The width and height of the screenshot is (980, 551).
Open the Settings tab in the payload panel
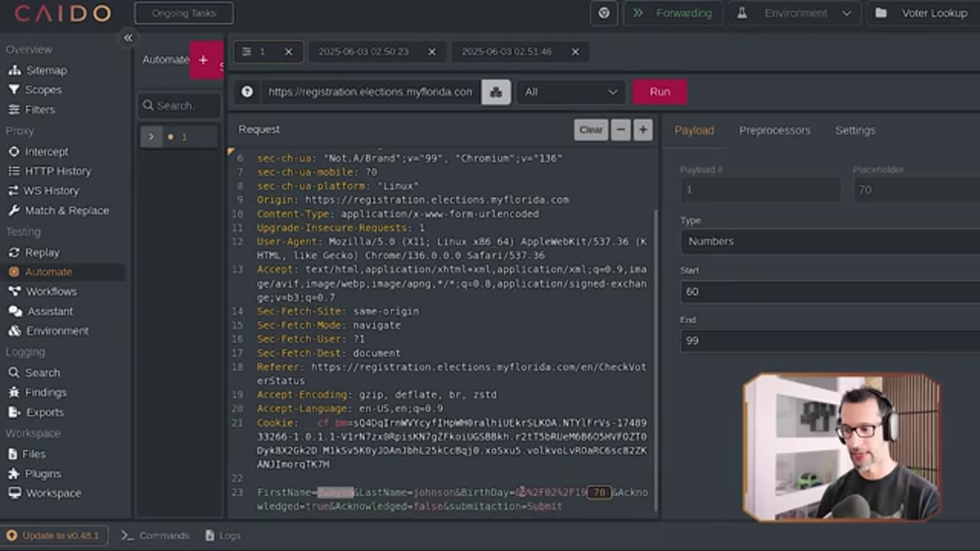855,130
